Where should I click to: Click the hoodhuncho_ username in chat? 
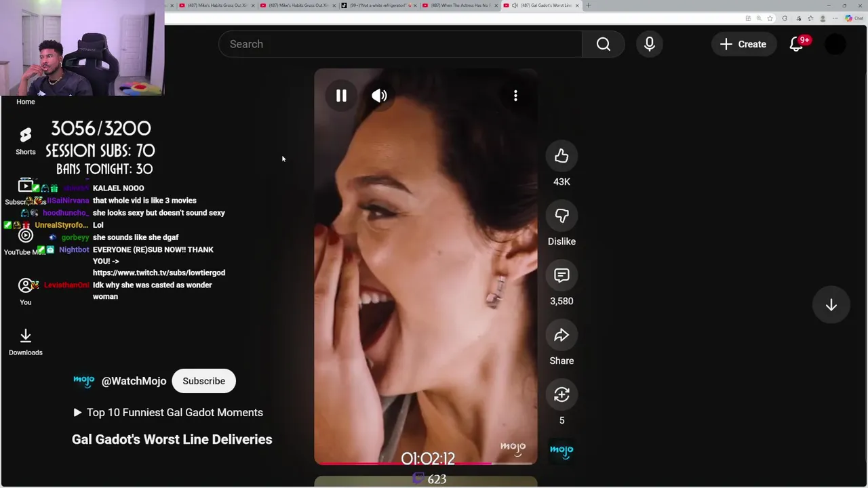pyautogui.click(x=66, y=213)
